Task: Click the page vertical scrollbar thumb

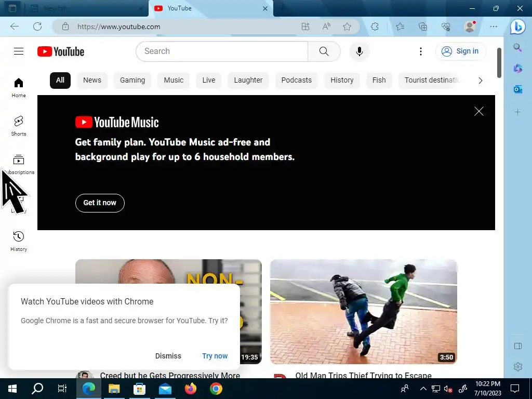Action: point(499,63)
